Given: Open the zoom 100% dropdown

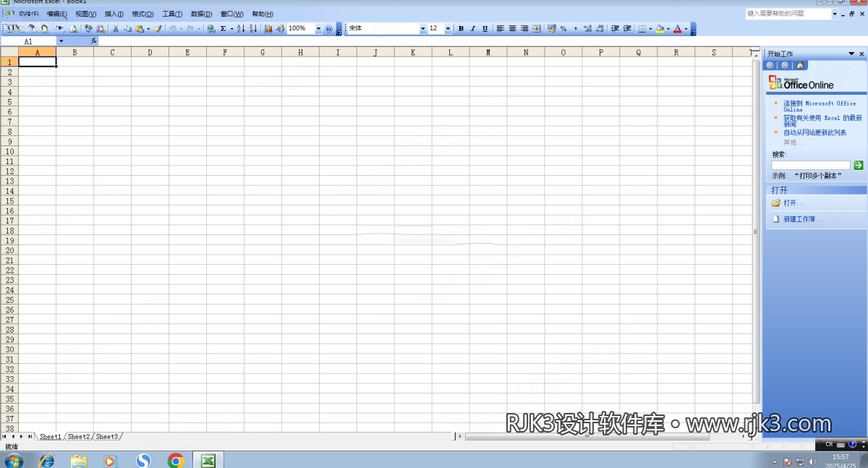Looking at the screenshot, I should coord(318,29).
